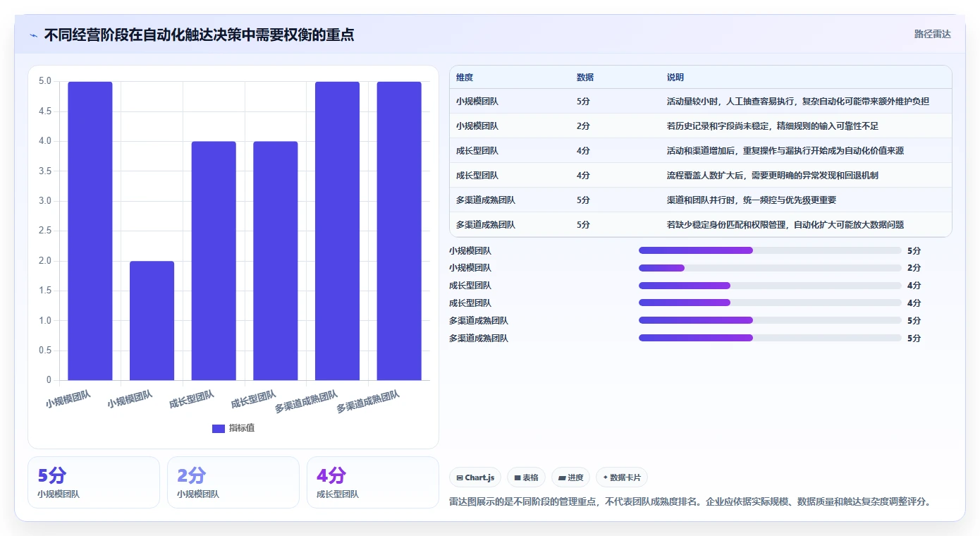Click the page title about 自动化触达决策

199,35
